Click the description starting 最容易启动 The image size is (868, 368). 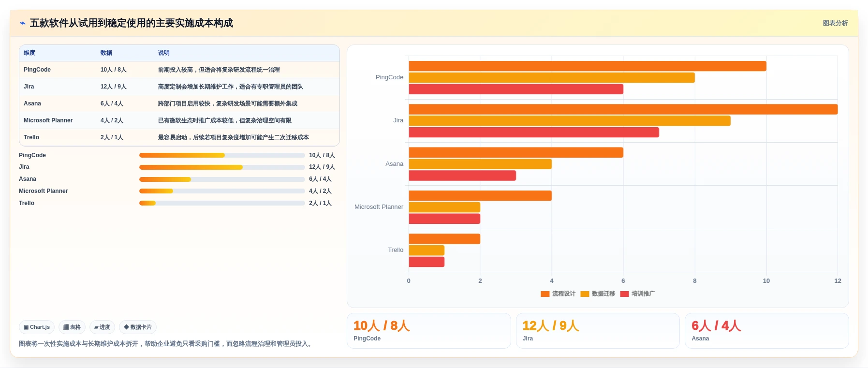(x=234, y=137)
